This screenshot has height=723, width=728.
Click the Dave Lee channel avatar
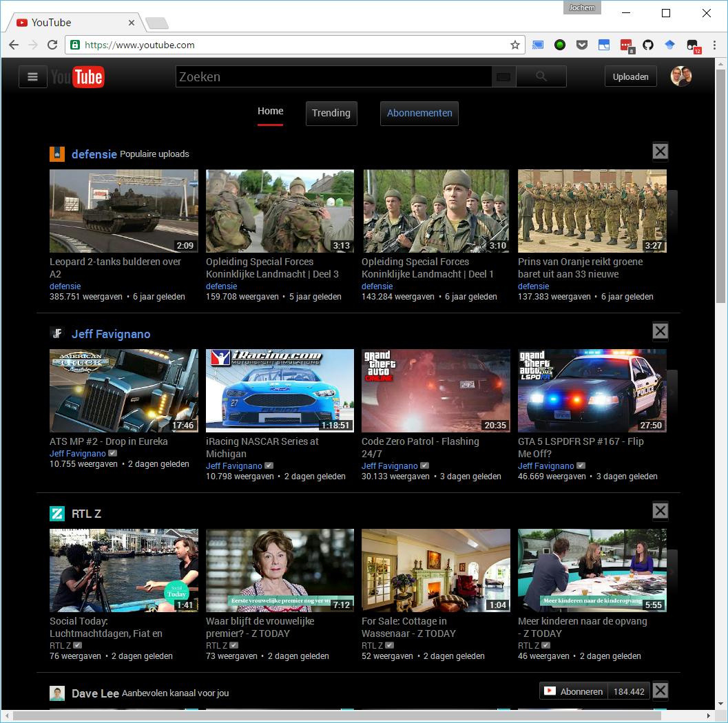click(57, 693)
